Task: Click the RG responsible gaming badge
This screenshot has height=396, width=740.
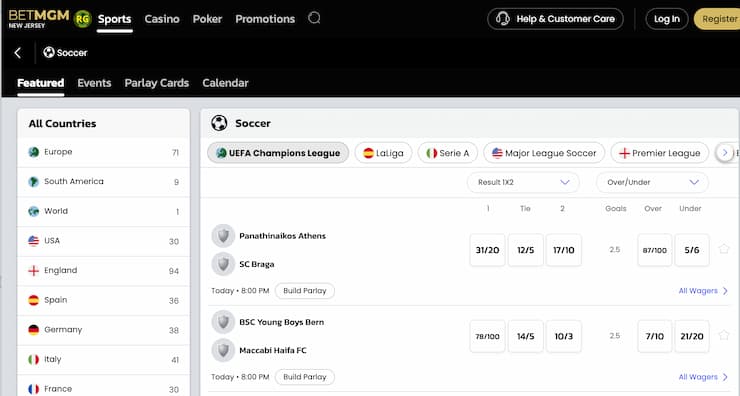Action: coord(83,19)
